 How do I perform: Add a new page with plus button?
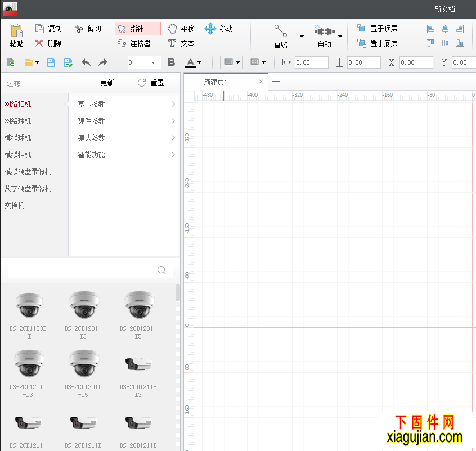(x=276, y=82)
